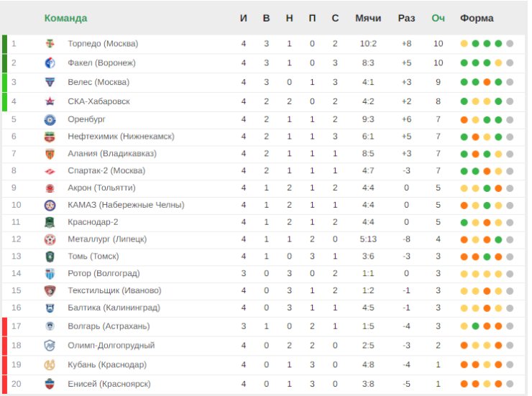Click Торпедо's first yellow form dot
The image size is (532, 396).
(x=464, y=44)
